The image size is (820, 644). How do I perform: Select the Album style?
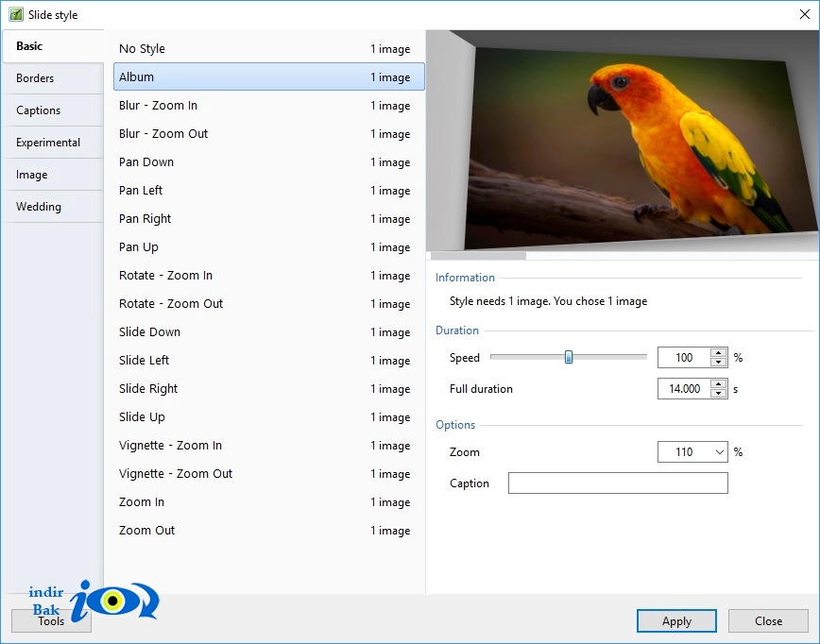(269, 76)
